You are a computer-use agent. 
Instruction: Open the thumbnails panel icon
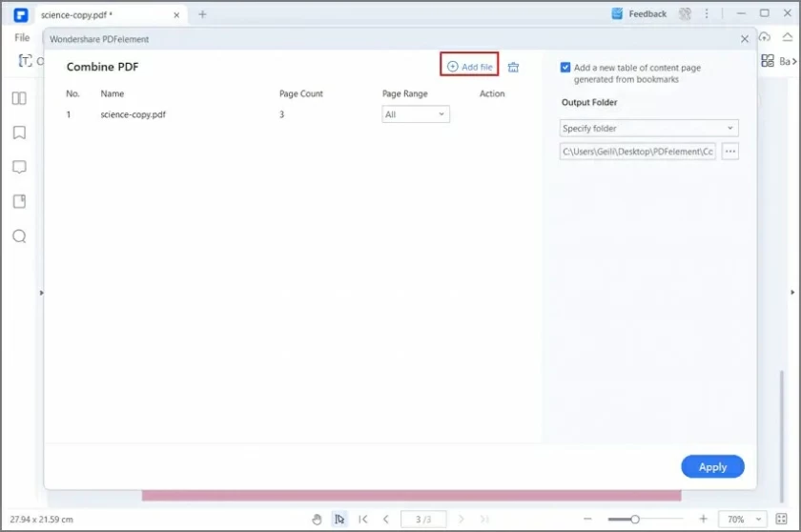coord(19,98)
